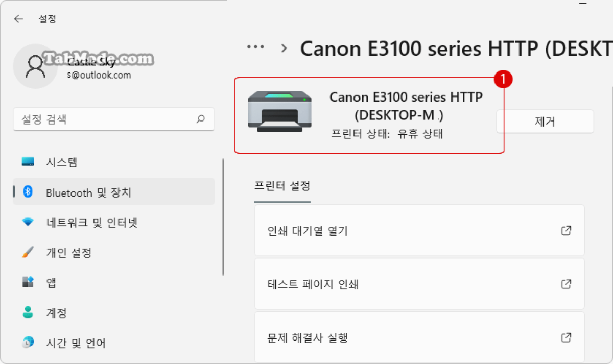Click the back arrow in Settings
Viewport: 613px width, 364px height.
click(x=18, y=18)
